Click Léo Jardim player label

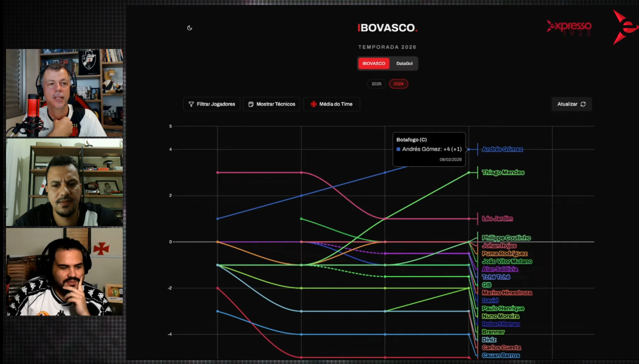tap(497, 219)
